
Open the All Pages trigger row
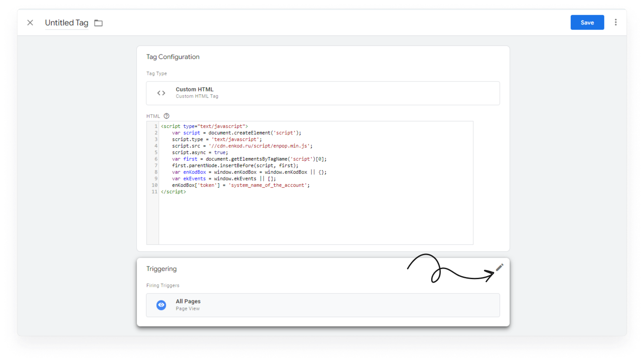coord(323,305)
